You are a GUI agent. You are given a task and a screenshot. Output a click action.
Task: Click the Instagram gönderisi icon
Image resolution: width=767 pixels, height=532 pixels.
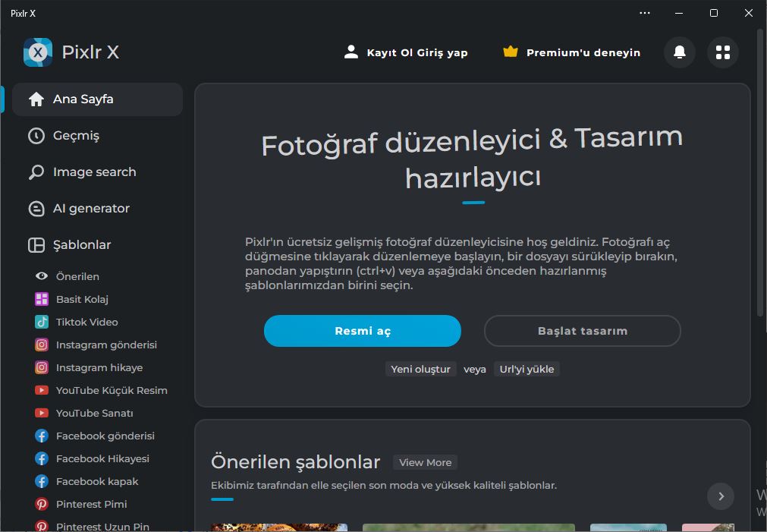[x=42, y=345]
